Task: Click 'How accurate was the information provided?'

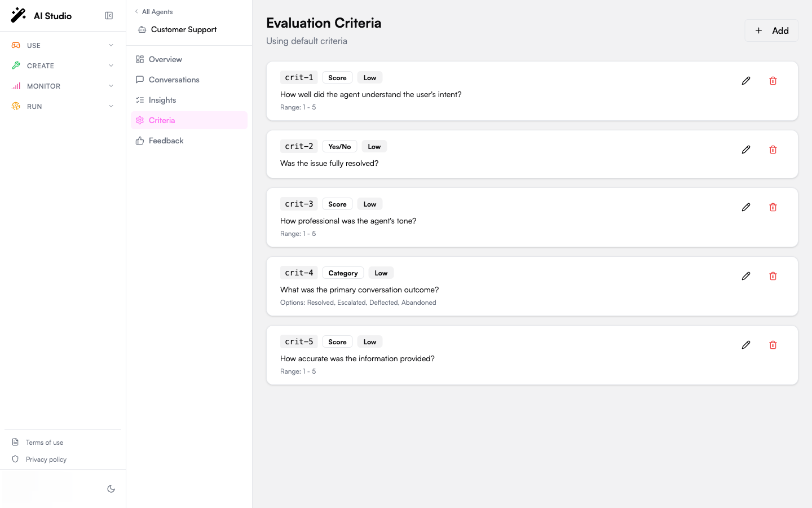Action: point(358,358)
